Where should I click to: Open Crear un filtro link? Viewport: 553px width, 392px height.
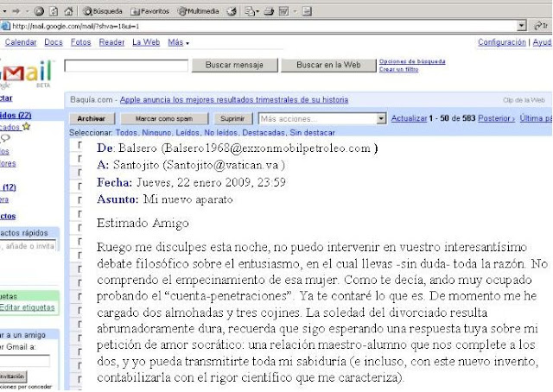pos(398,69)
